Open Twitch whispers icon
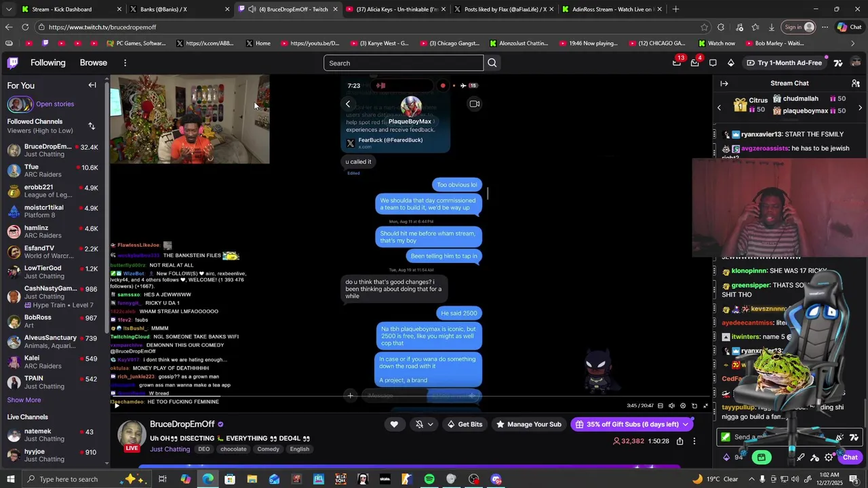The image size is (868, 488). 713,63
